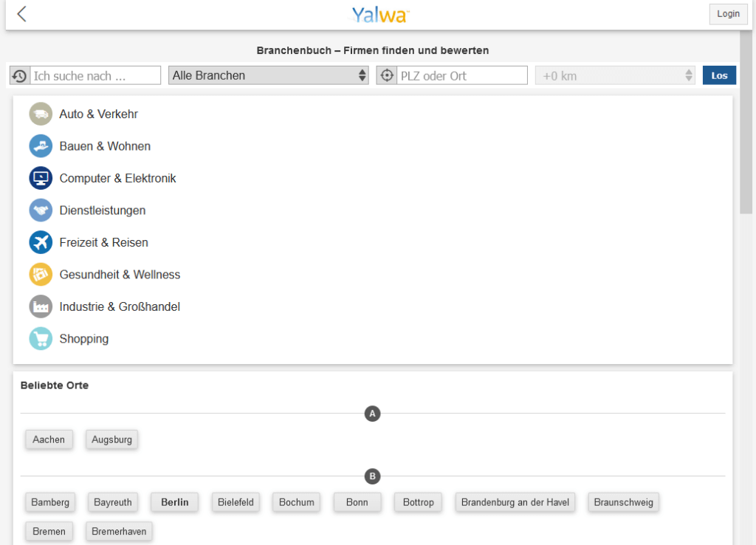Click the search history clock icon
The image size is (756, 545).
click(19, 76)
